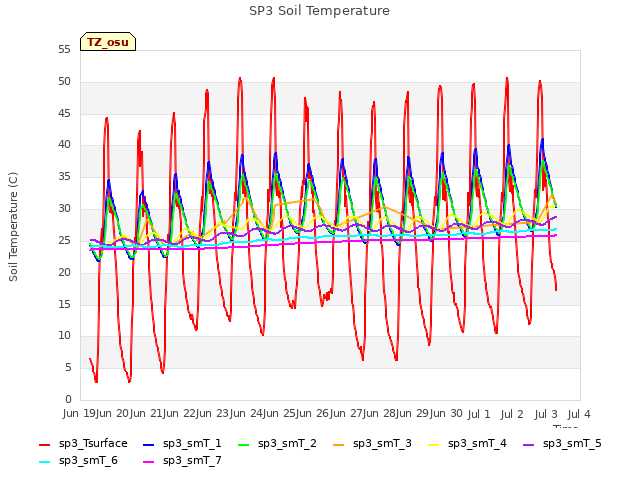Click the yellow sp3_smT_4 legend swatch
Screen dimensions: 640x480
pos(433,444)
